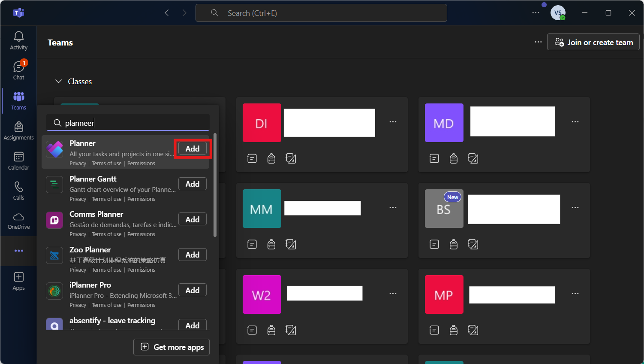
Task: Expand options on the W2 team card
Action: point(393,293)
